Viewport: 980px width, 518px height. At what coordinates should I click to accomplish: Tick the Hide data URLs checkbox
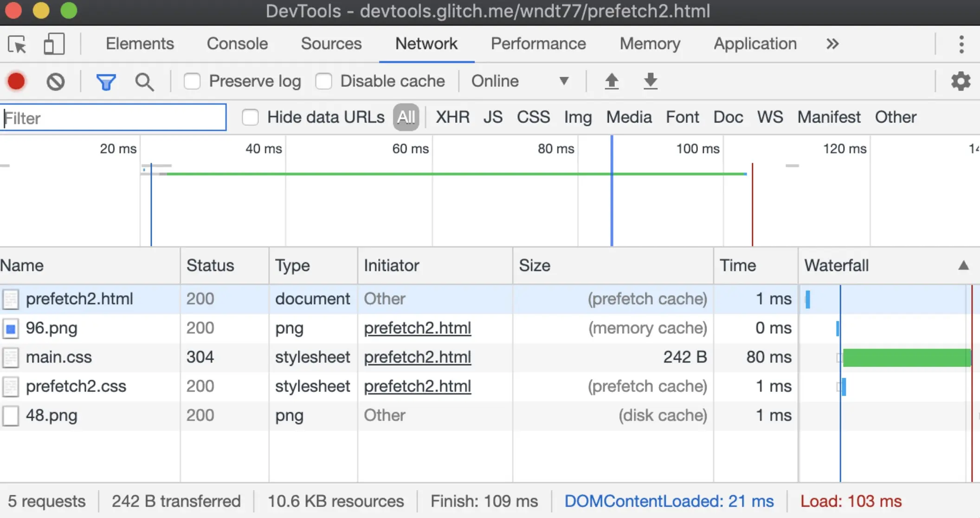point(250,117)
